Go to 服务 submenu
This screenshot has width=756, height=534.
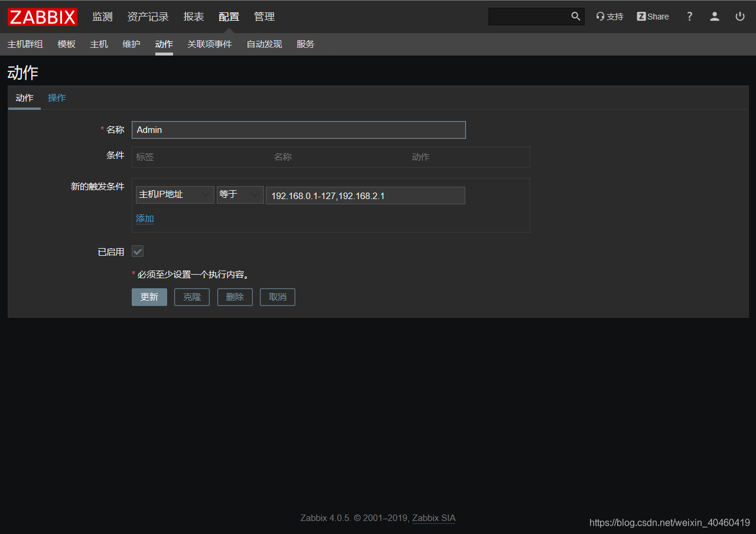pyautogui.click(x=306, y=44)
